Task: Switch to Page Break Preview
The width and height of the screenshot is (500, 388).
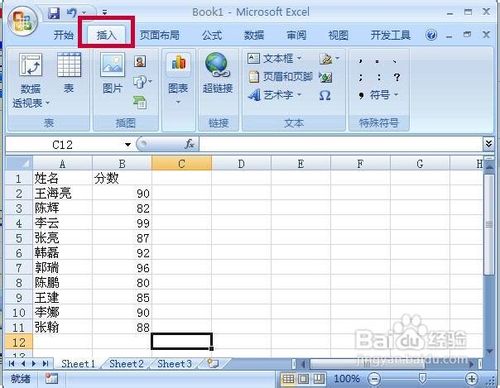Action: coord(319,379)
